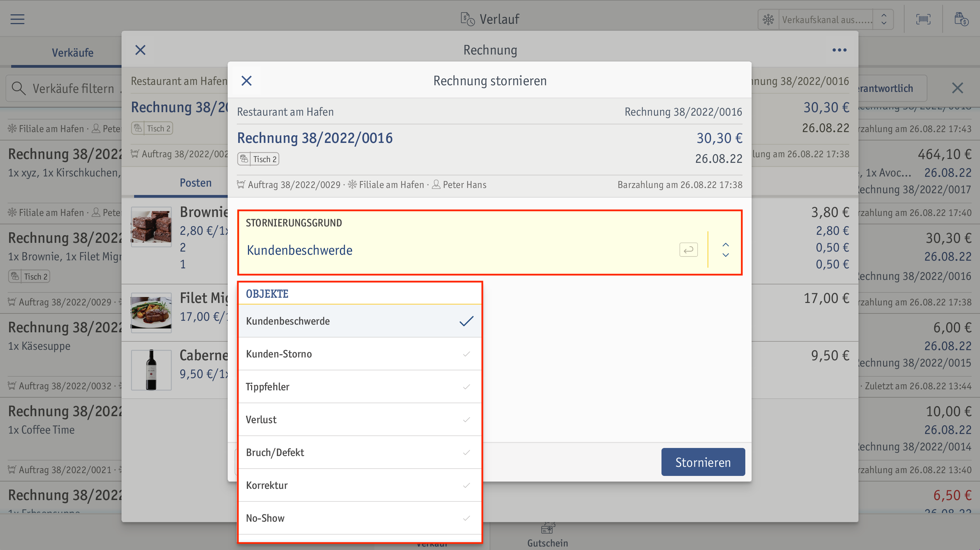
Task: Clear the filter with the X icon
Action: click(958, 88)
